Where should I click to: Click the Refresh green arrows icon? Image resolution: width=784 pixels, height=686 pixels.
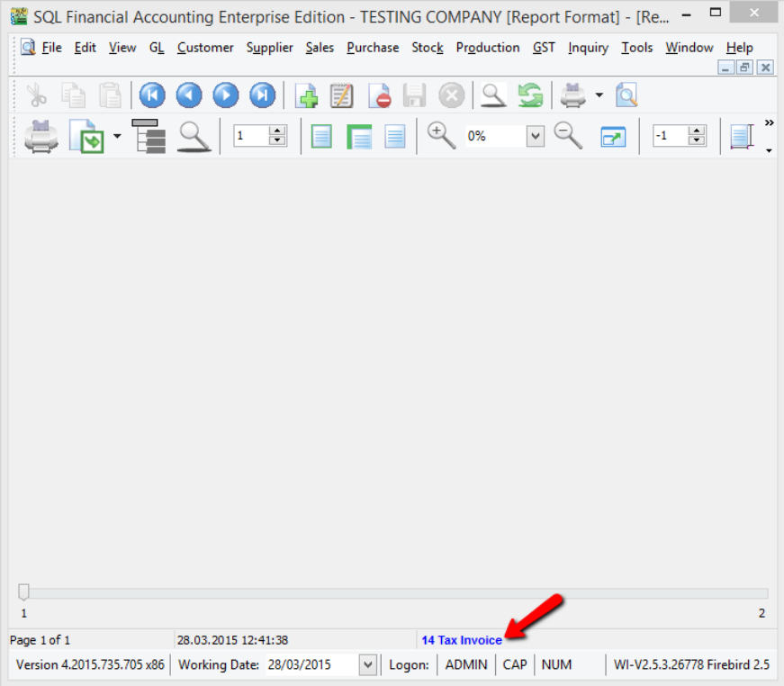530,95
